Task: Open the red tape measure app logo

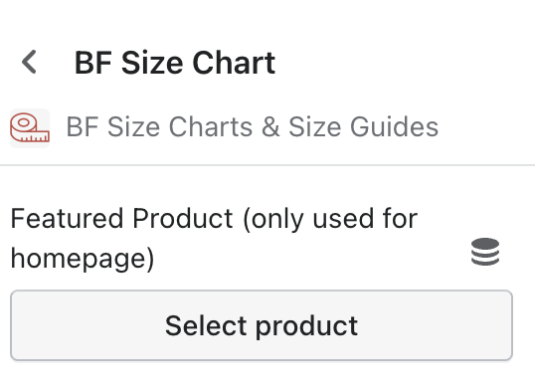Action: (x=30, y=127)
